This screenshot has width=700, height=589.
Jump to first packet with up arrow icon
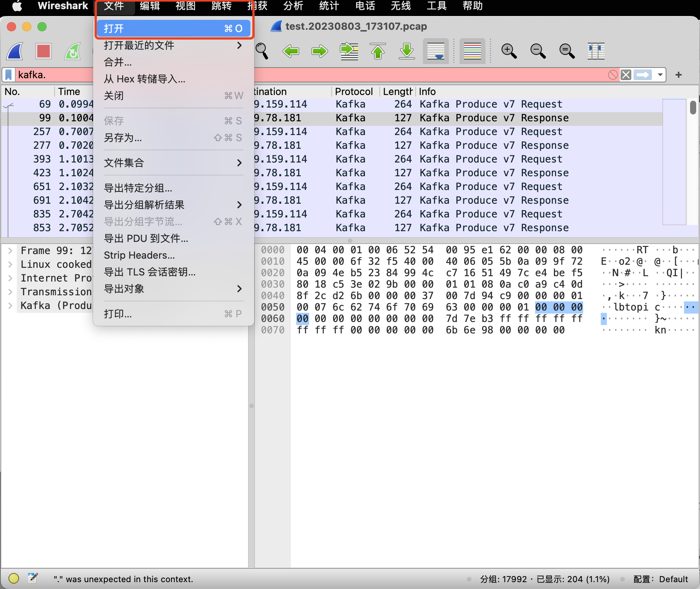tap(378, 51)
